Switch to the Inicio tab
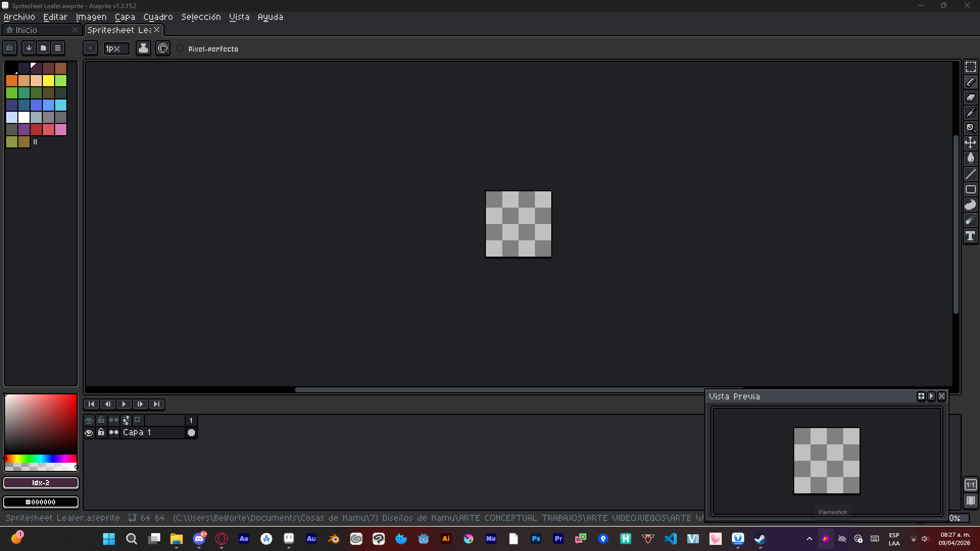 [26, 30]
